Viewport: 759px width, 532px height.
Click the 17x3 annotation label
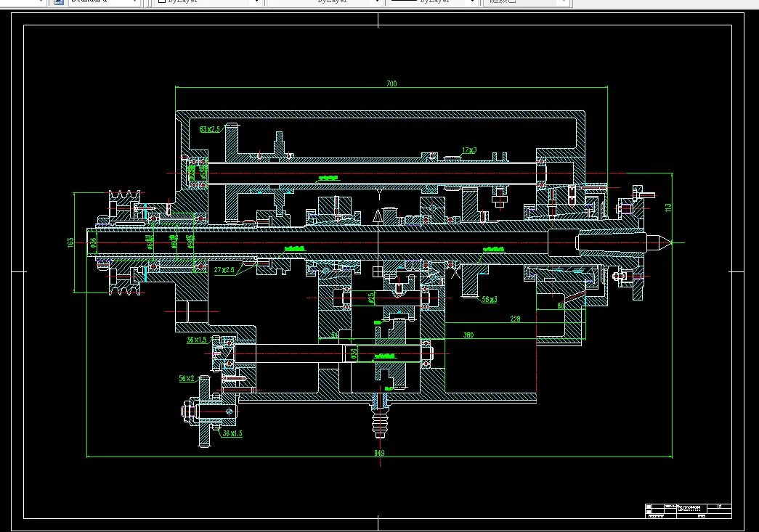[x=469, y=150]
